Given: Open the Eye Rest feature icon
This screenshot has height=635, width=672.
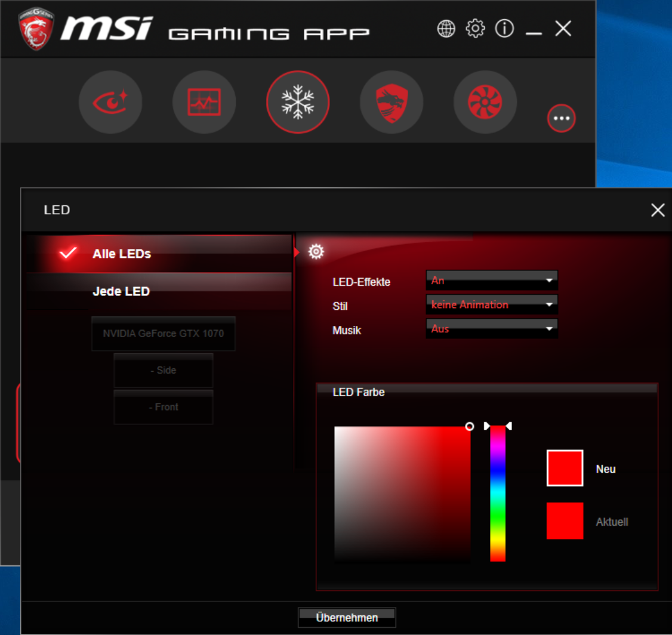Looking at the screenshot, I should (x=110, y=102).
